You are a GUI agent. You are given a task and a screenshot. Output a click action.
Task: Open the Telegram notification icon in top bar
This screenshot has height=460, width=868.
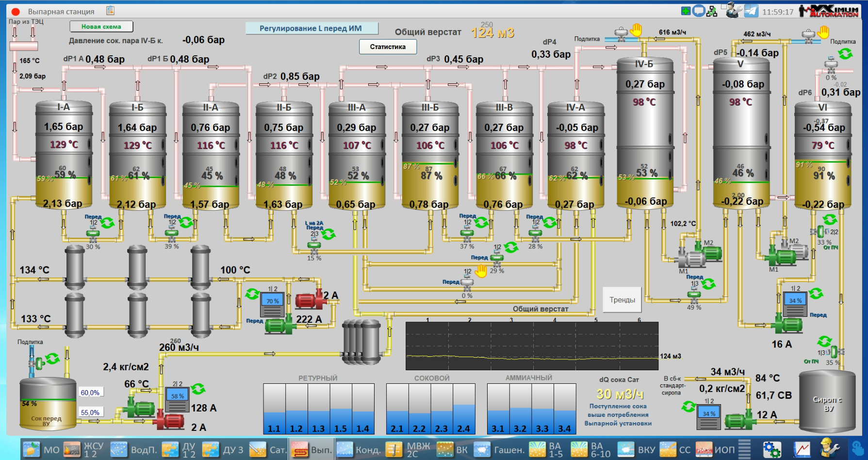tap(751, 11)
